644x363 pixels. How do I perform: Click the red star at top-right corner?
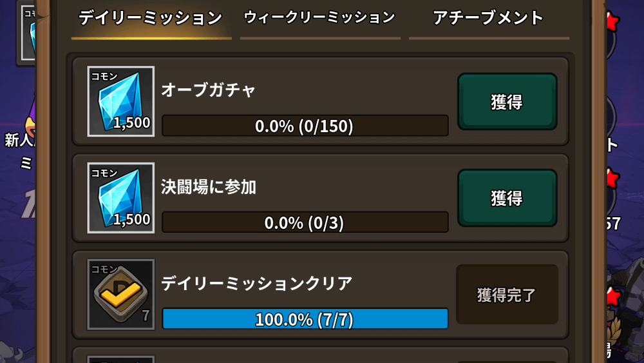(612, 21)
